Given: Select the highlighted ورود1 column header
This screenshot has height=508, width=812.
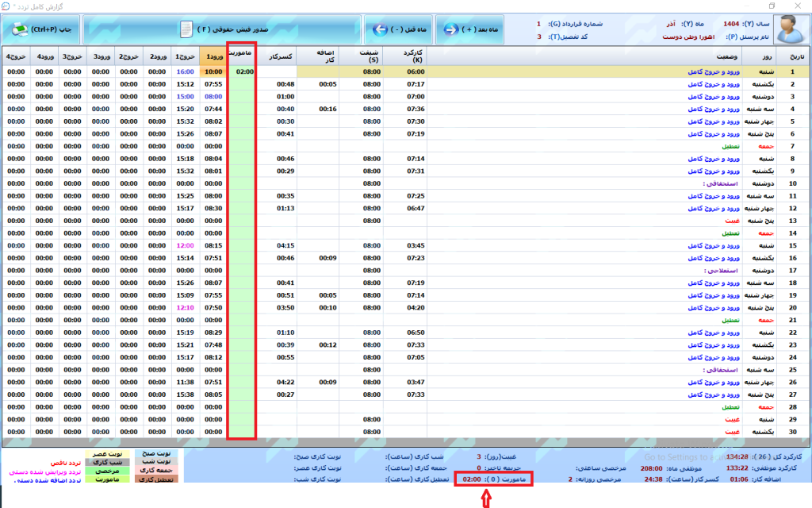Looking at the screenshot, I should (x=213, y=57).
